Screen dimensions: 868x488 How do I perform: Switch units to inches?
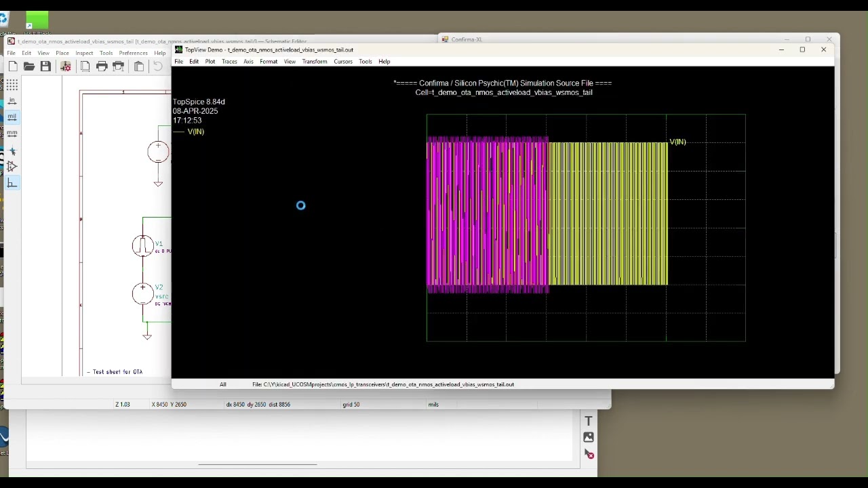coord(12,100)
